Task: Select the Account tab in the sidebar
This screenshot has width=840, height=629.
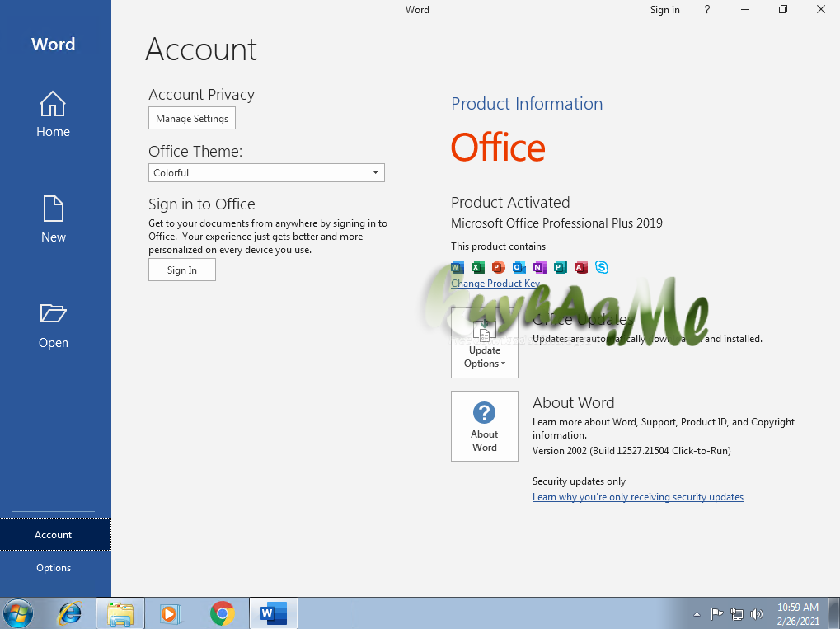Action: pyautogui.click(x=55, y=534)
